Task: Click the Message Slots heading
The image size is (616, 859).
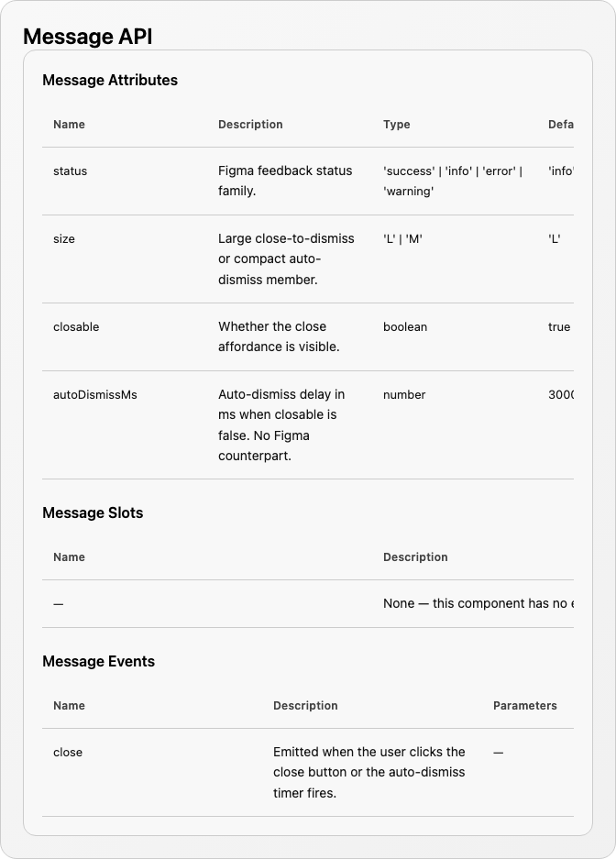Action: (x=93, y=512)
